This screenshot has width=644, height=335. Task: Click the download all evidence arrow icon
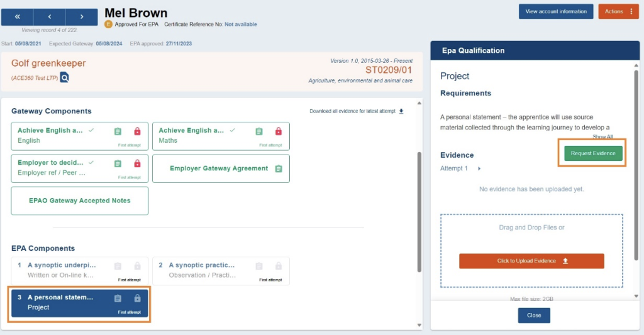click(x=401, y=111)
